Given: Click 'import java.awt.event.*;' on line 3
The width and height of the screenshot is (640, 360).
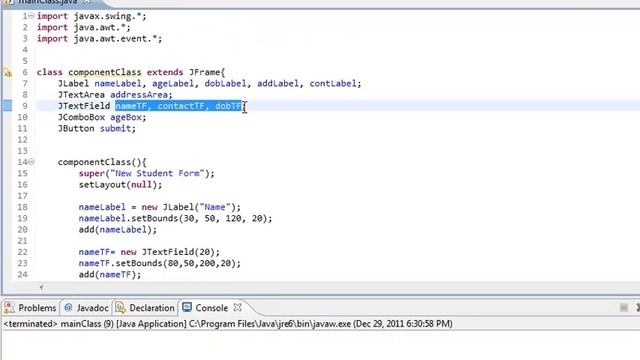Looking at the screenshot, I should (x=99, y=39).
